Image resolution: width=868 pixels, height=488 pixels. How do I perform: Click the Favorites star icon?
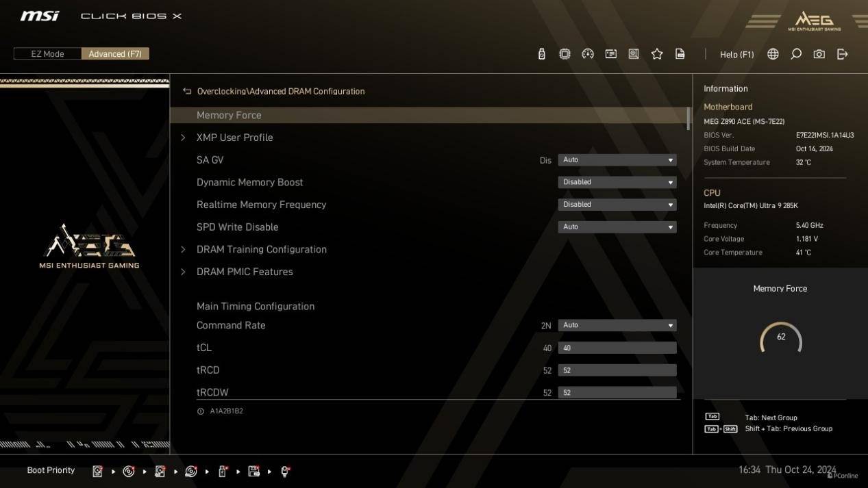click(657, 54)
